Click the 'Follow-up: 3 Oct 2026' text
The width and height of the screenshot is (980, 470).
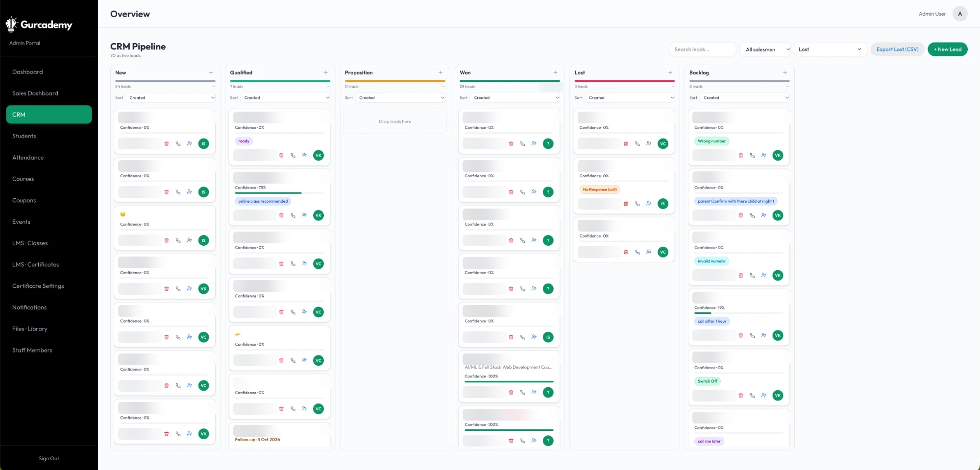tap(257, 440)
